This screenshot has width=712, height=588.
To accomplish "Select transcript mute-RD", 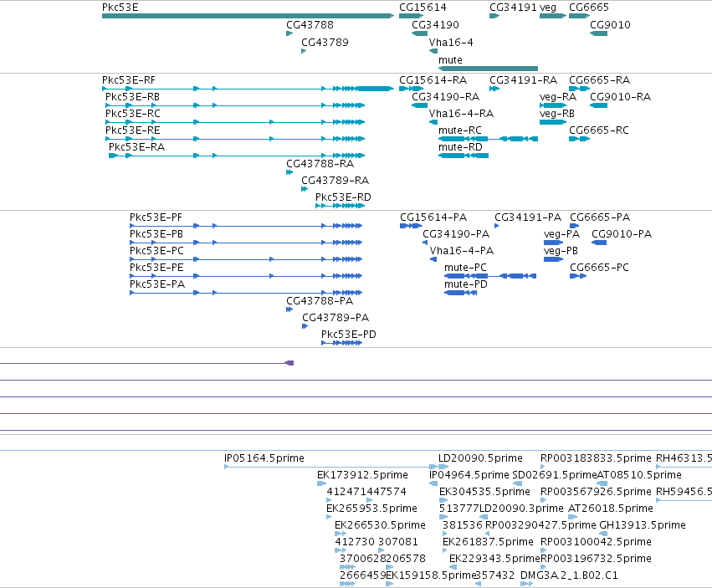I will point(460,147).
